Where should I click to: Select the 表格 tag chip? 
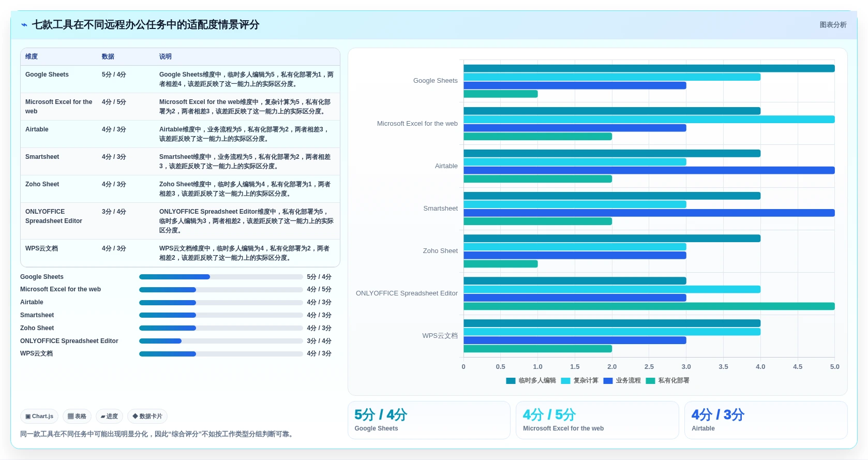(77, 416)
